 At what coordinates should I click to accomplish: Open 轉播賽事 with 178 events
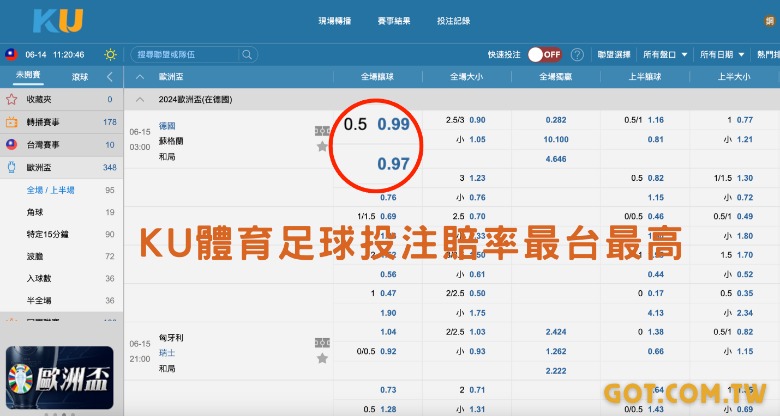point(61,122)
